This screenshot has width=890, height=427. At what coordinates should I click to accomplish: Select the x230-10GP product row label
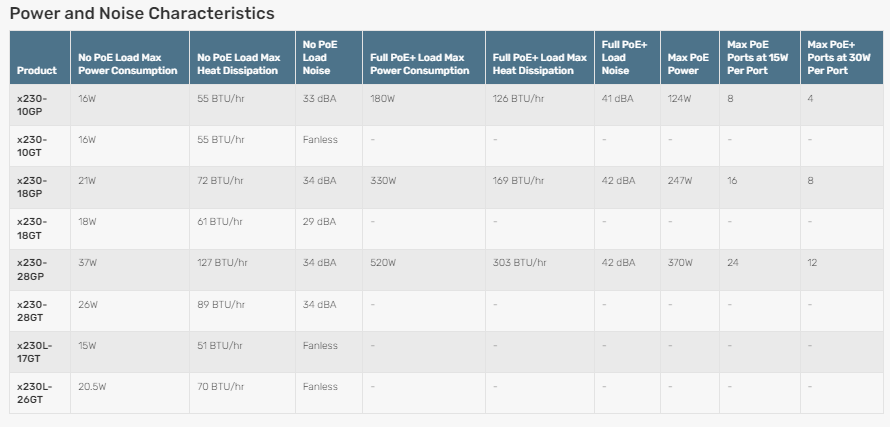tap(32, 105)
